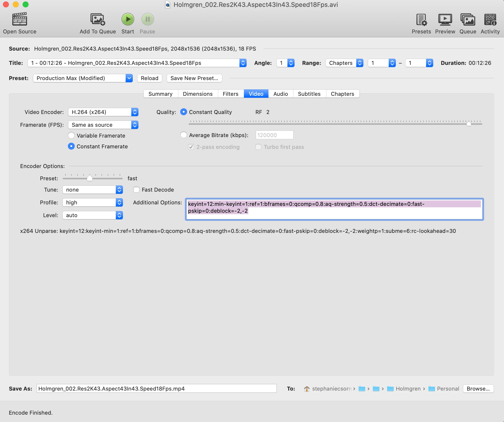Open the Preview window icon
The width and height of the screenshot is (504, 422).
coord(445,19)
